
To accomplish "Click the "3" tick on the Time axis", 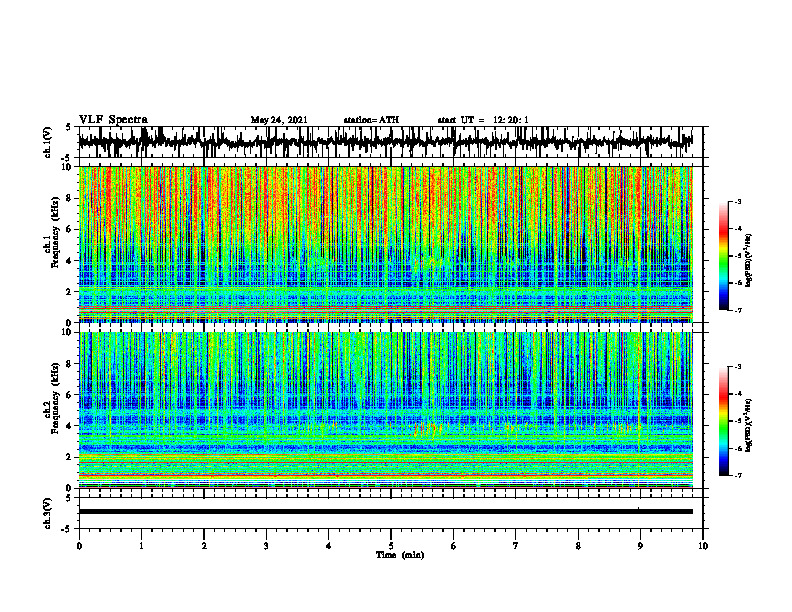I will click(x=266, y=546).
